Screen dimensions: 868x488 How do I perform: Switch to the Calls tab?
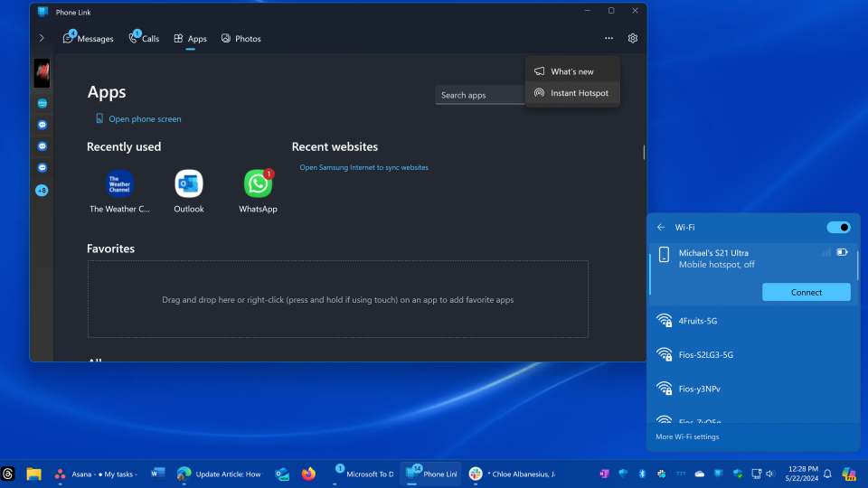point(144,38)
